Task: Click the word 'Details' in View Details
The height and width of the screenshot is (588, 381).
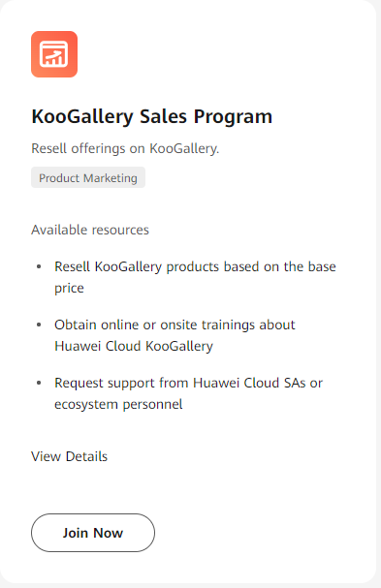Action: [86, 456]
